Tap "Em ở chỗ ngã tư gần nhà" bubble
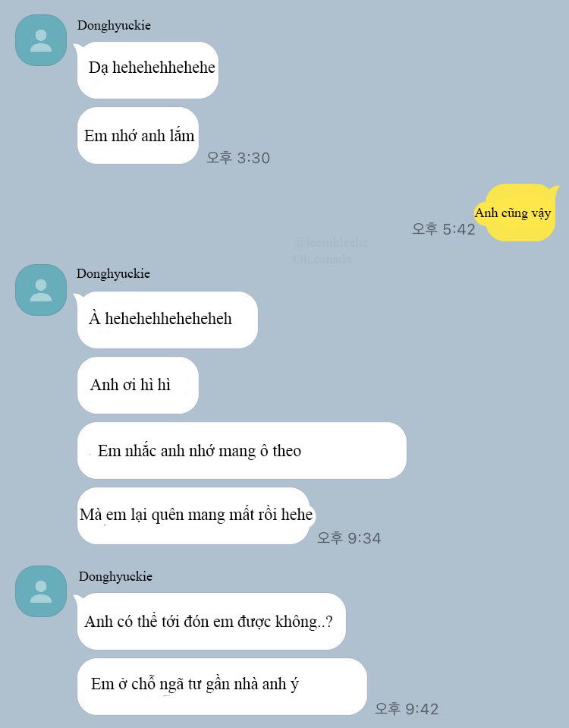569x728 pixels. point(222,686)
